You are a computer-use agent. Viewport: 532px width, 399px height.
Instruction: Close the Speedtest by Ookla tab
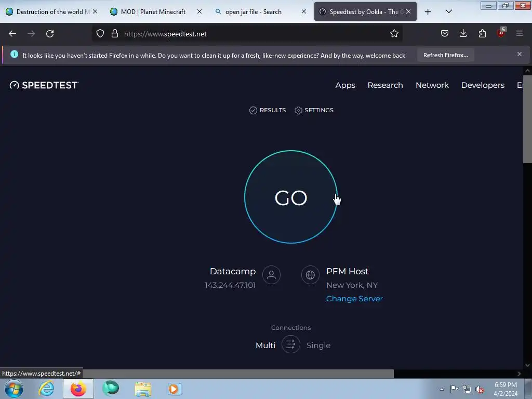click(408, 11)
